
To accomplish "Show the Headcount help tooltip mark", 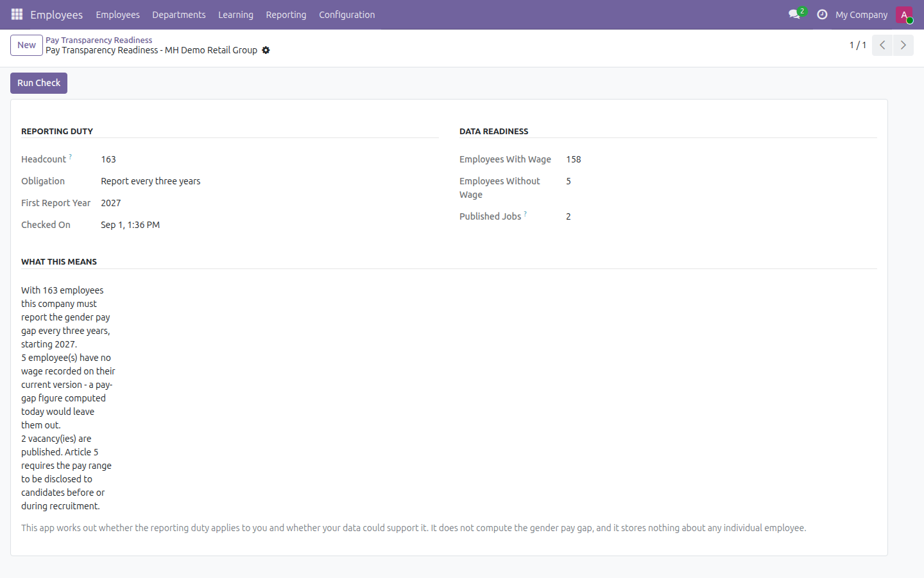I will point(71,157).
